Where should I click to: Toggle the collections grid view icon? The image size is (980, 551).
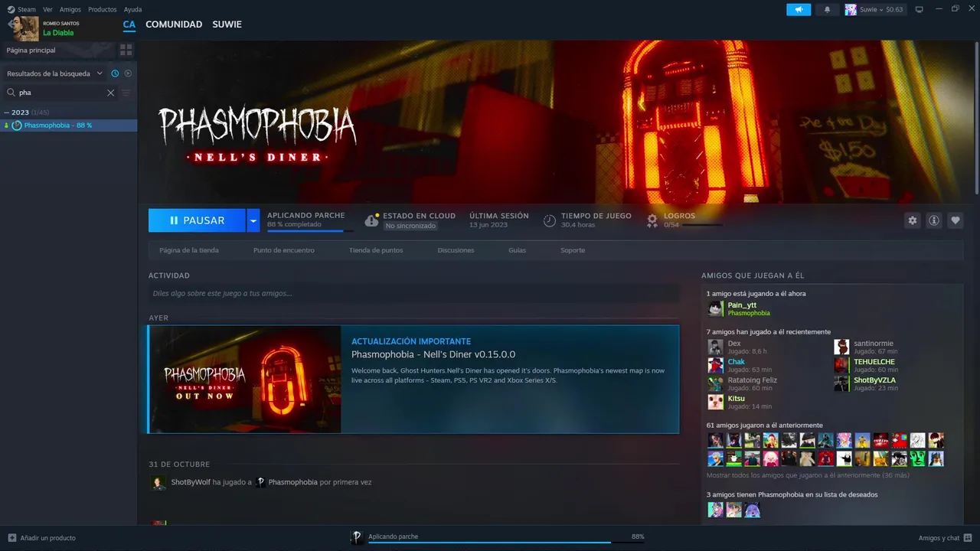coord(126,50)
